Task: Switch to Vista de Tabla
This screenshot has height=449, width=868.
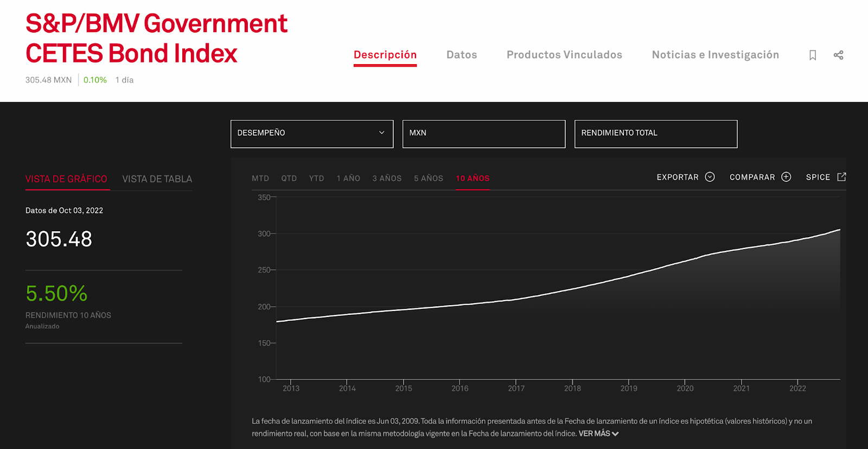Action: coord(157,179)
